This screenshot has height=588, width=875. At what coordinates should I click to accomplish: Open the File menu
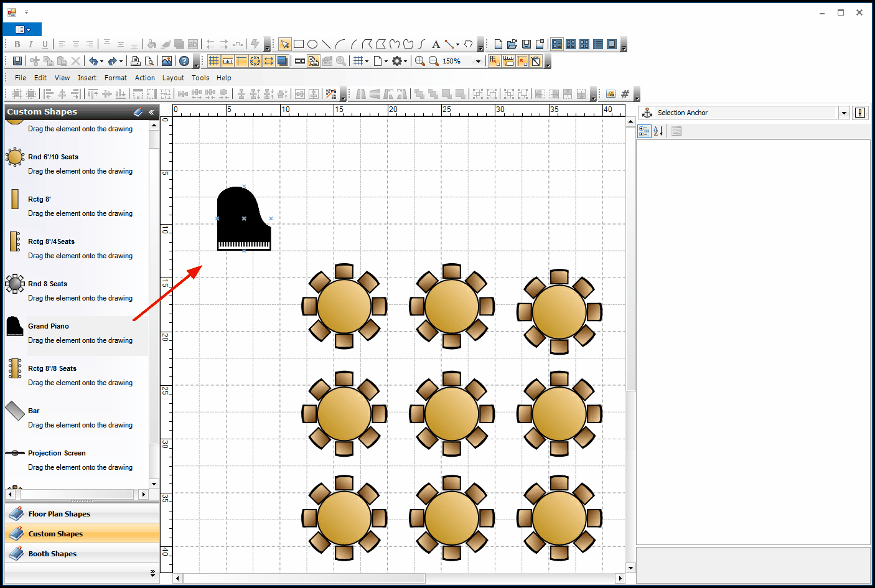21,78
